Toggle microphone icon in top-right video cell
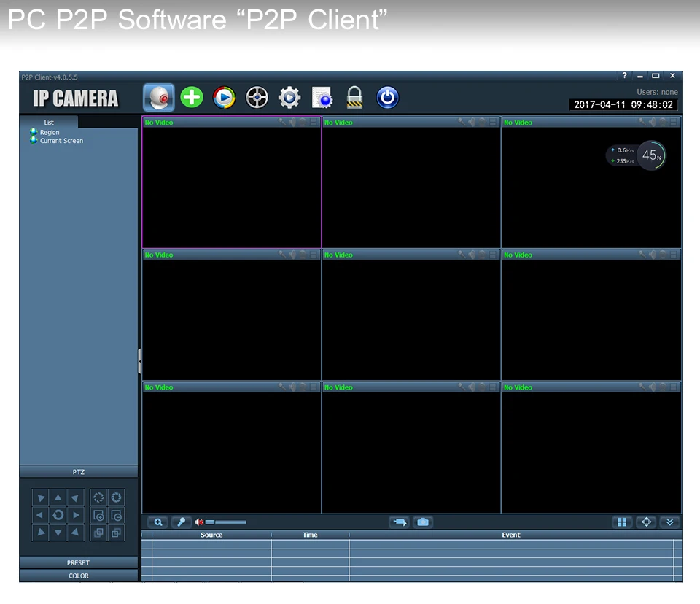The width and height of the screenshot is (700, 604). coord(642,122)
